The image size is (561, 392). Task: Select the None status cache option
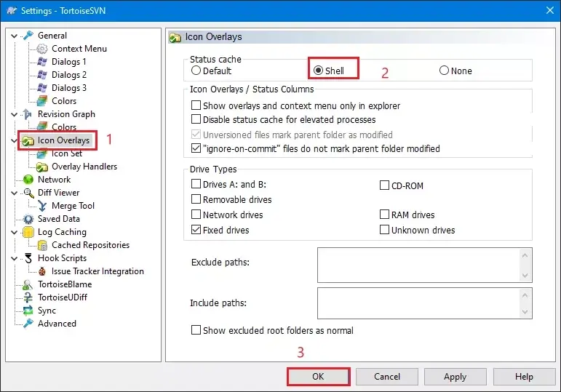(444, 71)
